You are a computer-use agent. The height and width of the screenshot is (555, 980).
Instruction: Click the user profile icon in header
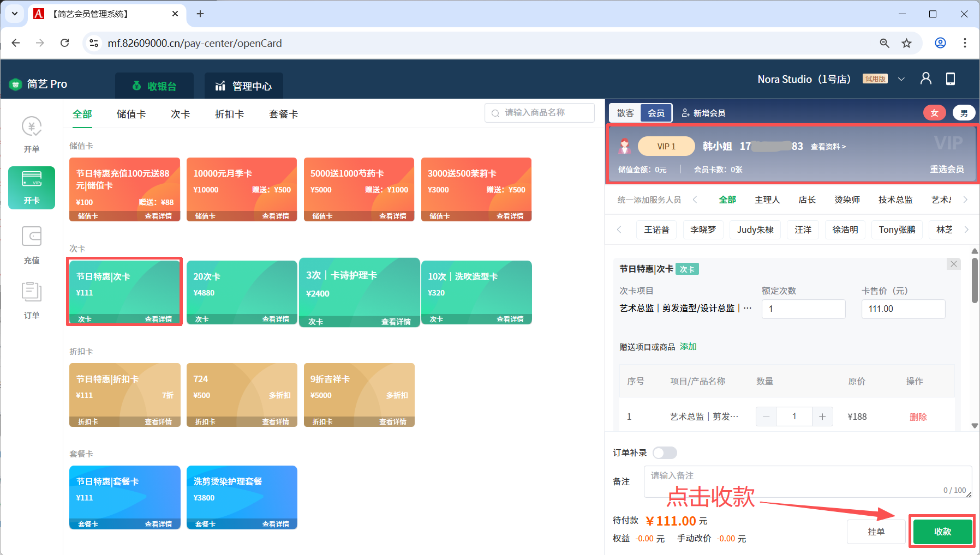(925, 79)
